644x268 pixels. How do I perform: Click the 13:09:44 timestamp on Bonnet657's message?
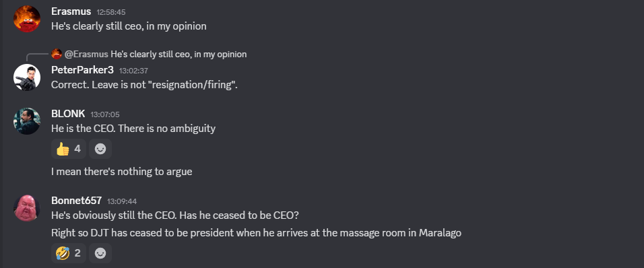[122, 201]
